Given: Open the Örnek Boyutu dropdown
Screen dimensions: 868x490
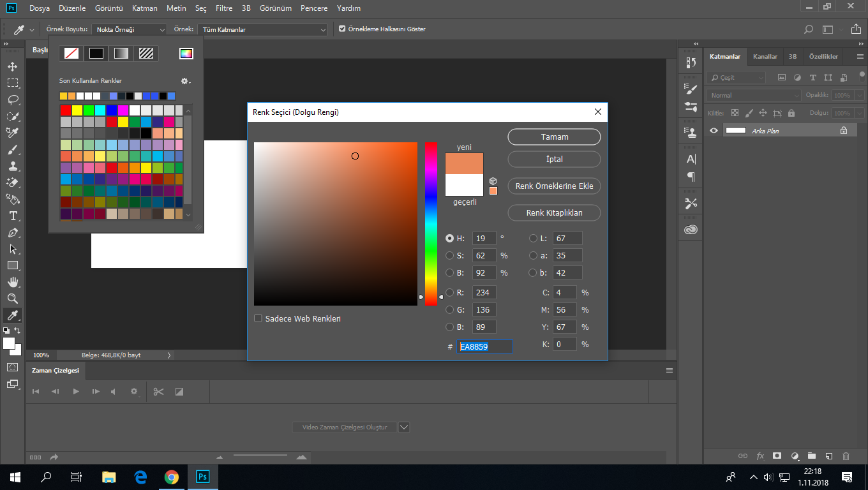Looking at the screenshot, I should [130, 29].
